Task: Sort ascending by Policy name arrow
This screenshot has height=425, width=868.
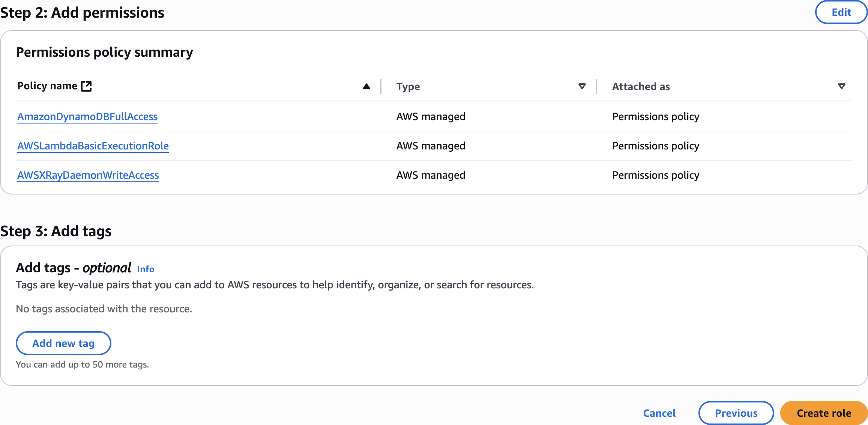Action: pyautogui.click(x=366, y=87)
